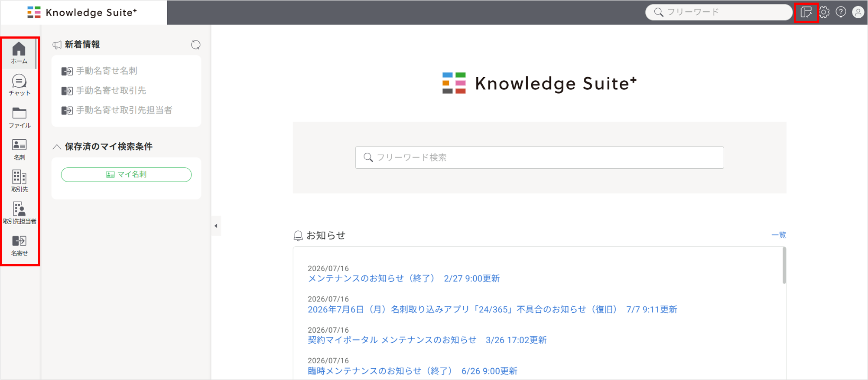
Task: Open the 一覧 link for notices
Action: pos(779,235)
